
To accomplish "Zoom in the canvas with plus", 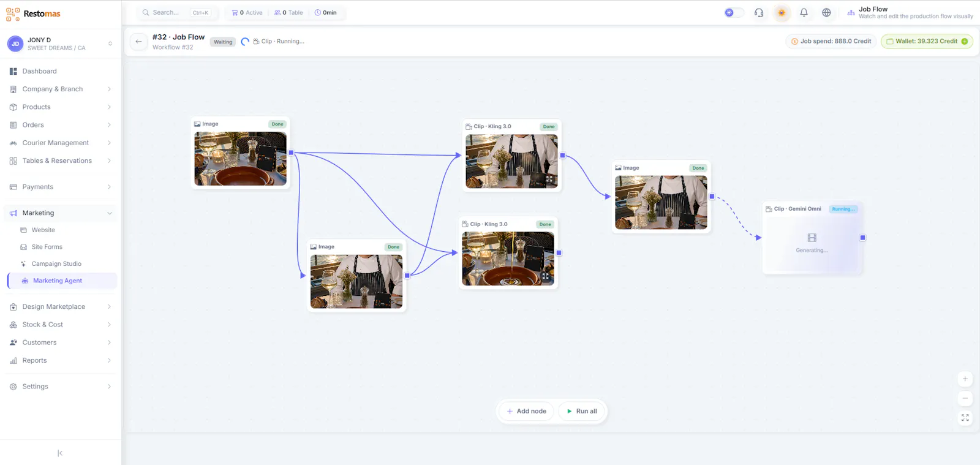I will tap(965, 379).
